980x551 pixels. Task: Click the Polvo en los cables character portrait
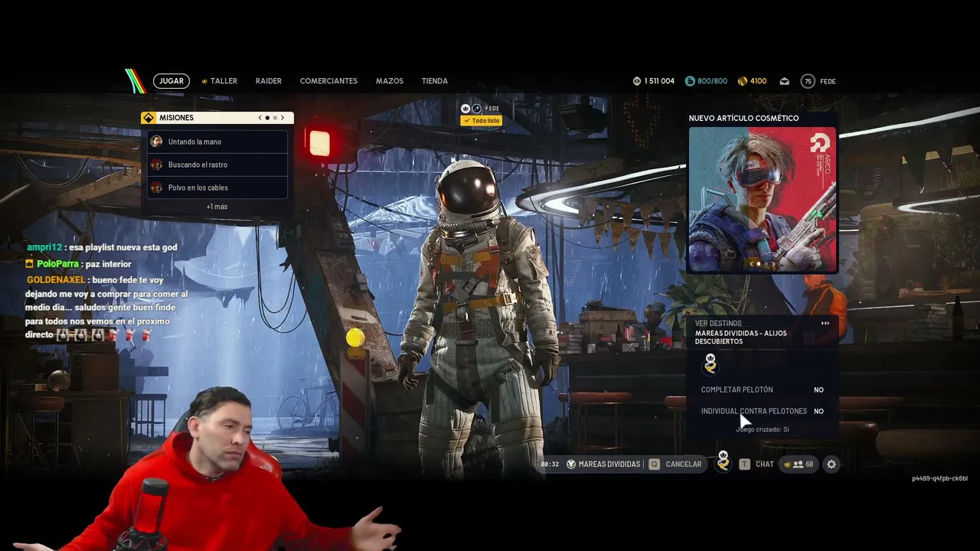pos(156,187)
